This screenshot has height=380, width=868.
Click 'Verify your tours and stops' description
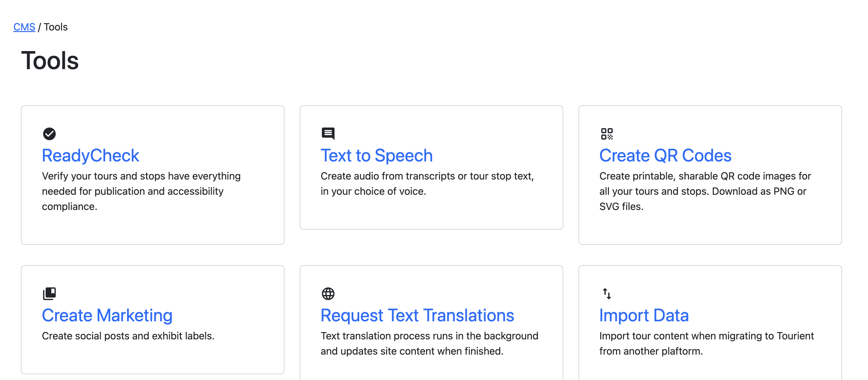tap(141, 191)
